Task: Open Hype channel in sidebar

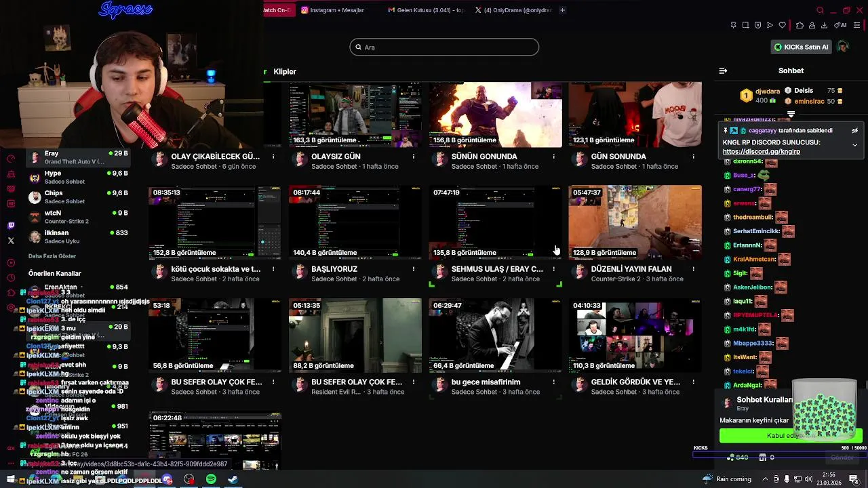Action: pos(78,178)
